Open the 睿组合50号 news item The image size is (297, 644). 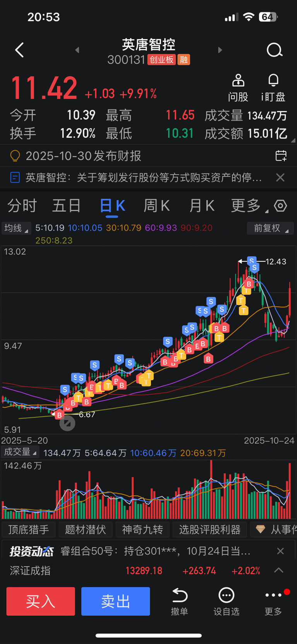coord(155,551)
